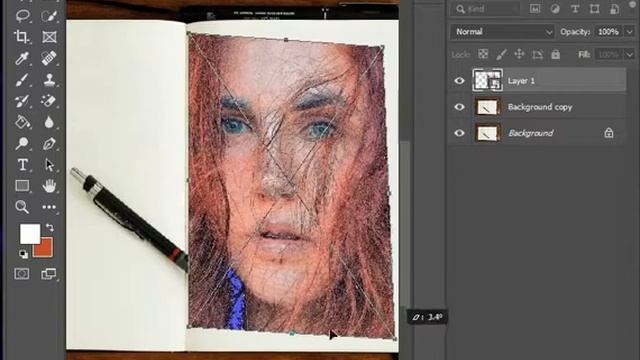Screen dimensions: 640x360
Task: Select the Rectangle shape tool
Action: click(x=22, y=186)
